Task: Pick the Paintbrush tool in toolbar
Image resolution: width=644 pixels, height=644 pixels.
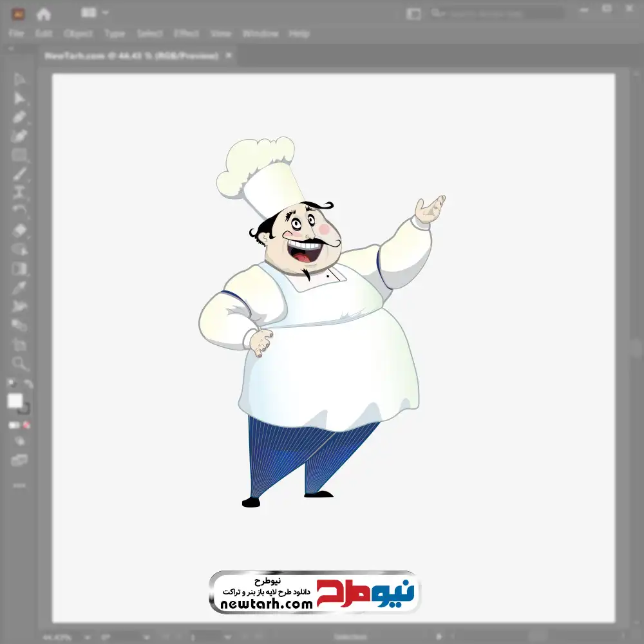Action: [x=20, y=174]
